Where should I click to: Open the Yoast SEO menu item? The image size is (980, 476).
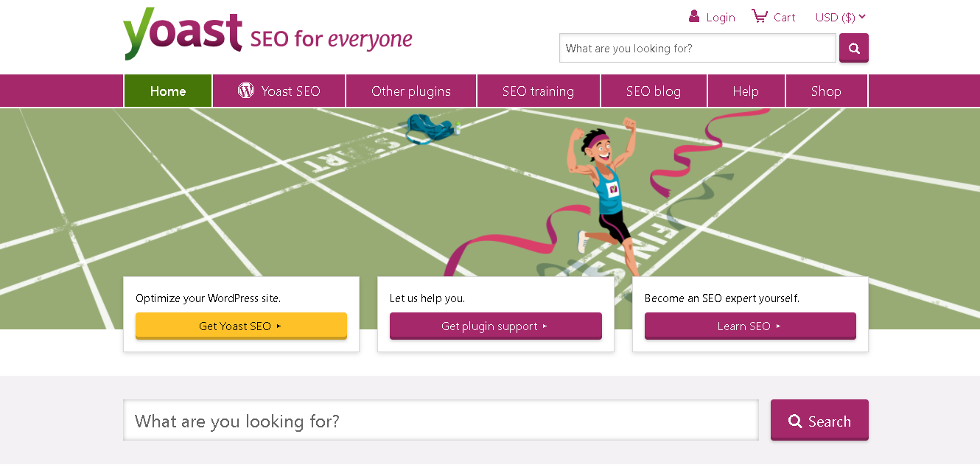[279, 91]
